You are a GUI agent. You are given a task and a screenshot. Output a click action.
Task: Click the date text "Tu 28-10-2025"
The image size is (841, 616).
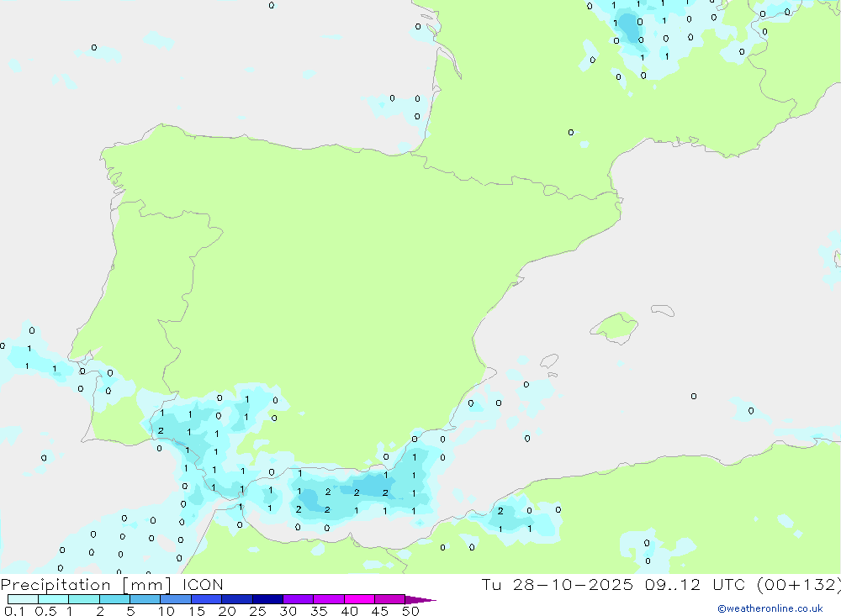558,585
